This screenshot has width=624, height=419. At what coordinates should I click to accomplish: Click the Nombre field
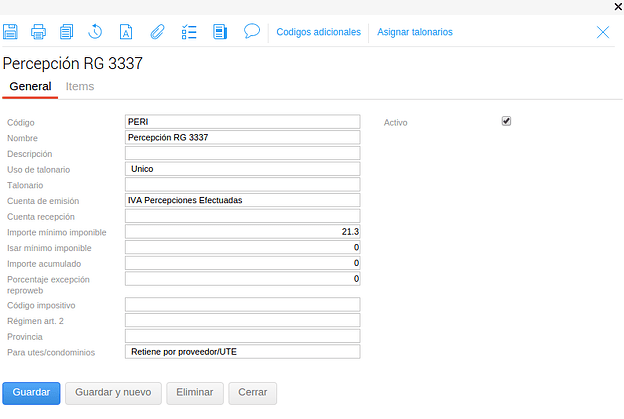[x=242, y=137]
